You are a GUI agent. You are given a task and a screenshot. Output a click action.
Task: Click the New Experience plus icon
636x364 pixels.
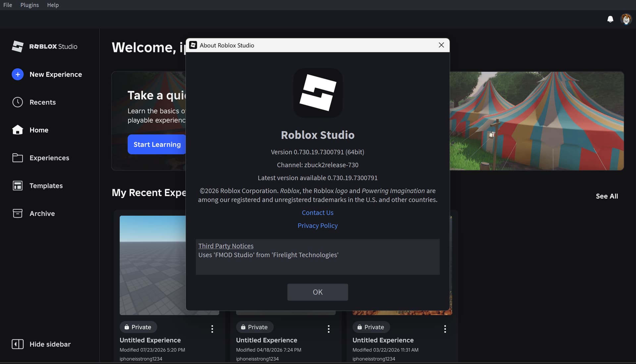pos(18,74)
